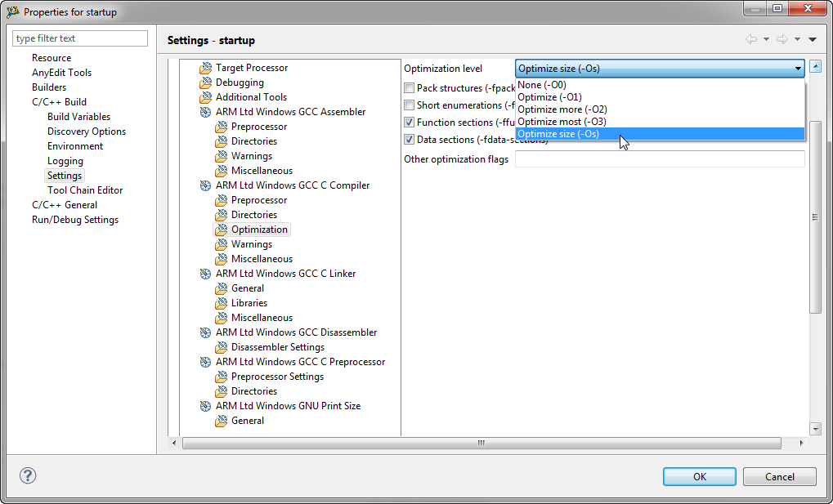Open the back history dropdown arrow
Screen dimensions: 833x504
coord(766,40)
